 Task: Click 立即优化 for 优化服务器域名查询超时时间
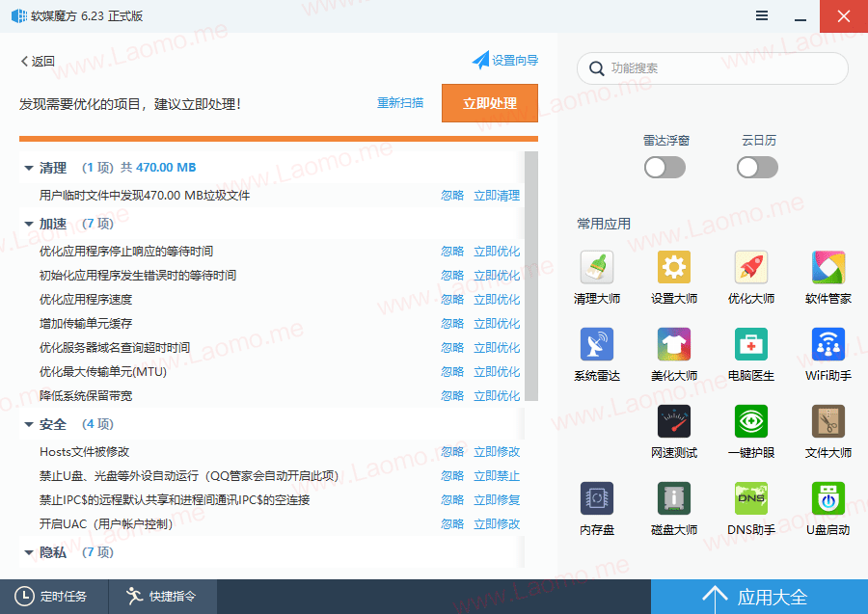click(x=497, y=348)
